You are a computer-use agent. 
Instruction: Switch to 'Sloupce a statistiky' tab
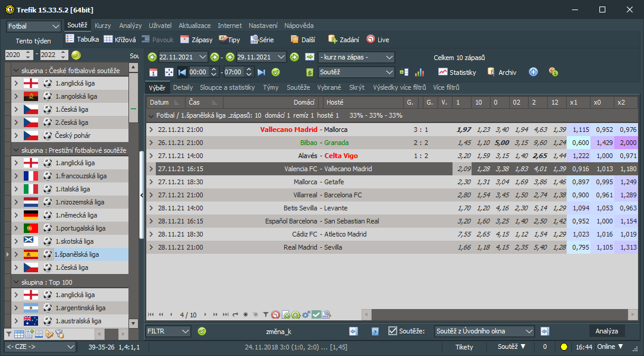[x=227, y=87]
